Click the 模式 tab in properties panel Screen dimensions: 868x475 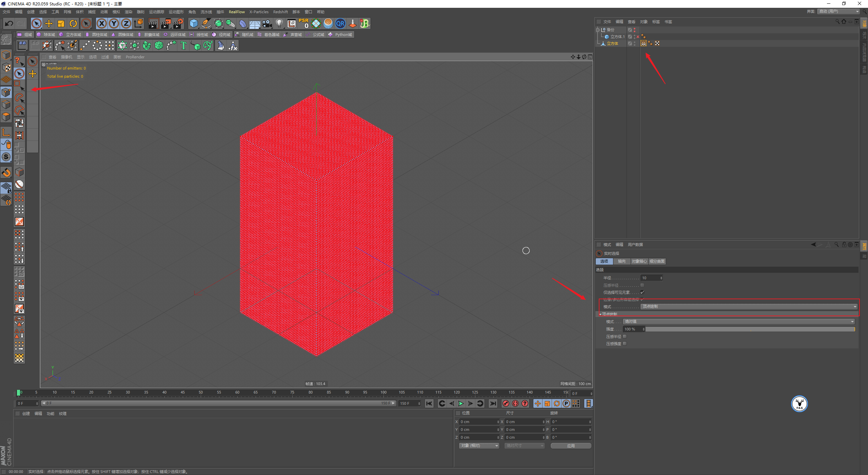coord(607,244)
